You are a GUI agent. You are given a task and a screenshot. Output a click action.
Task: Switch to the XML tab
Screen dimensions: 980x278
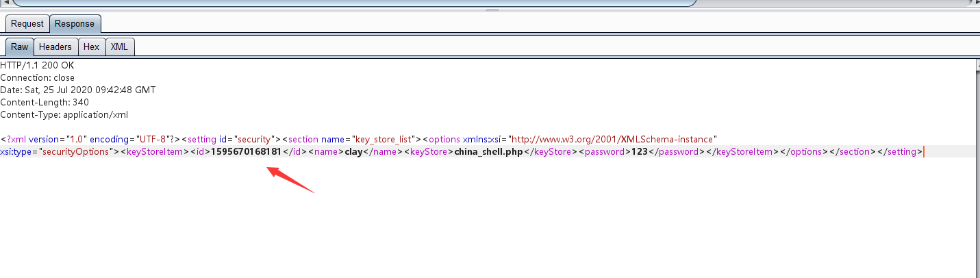click(x=119, y=47)
